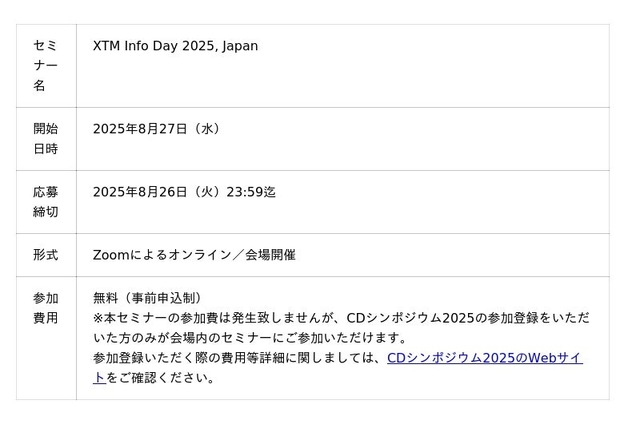Click the word Japan in seminar title
The image size is (640, 424).
coord(240,46)
